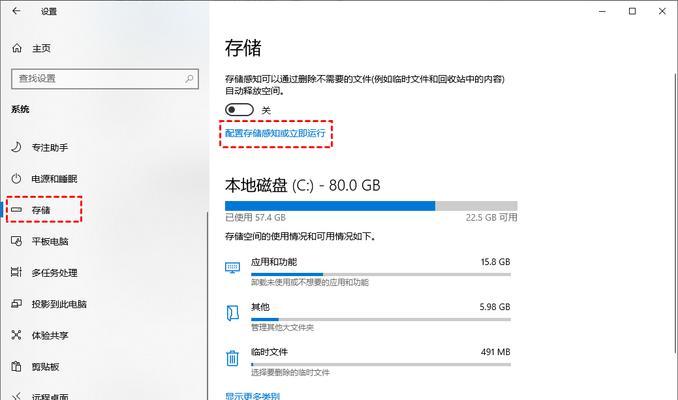Open the 平板电脑 settings page
The width and height of the screenshot is (678, 400).
pyautogui.click(x=50, y=241)
